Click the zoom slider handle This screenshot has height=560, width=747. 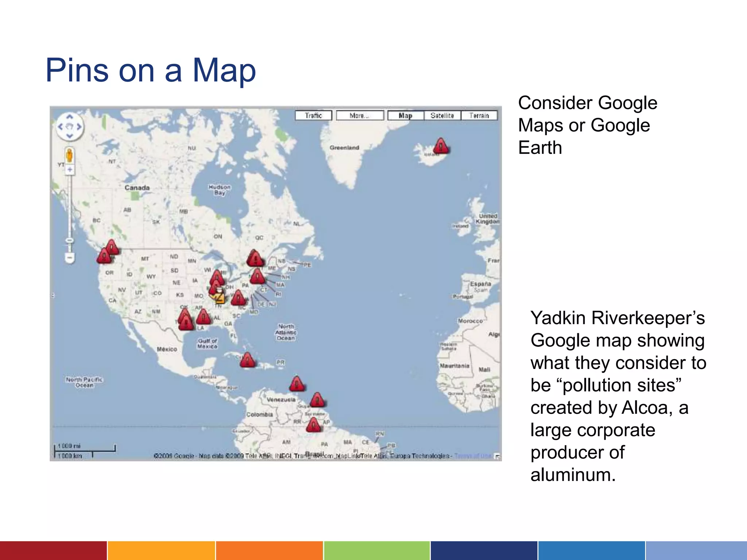point(70,241)
